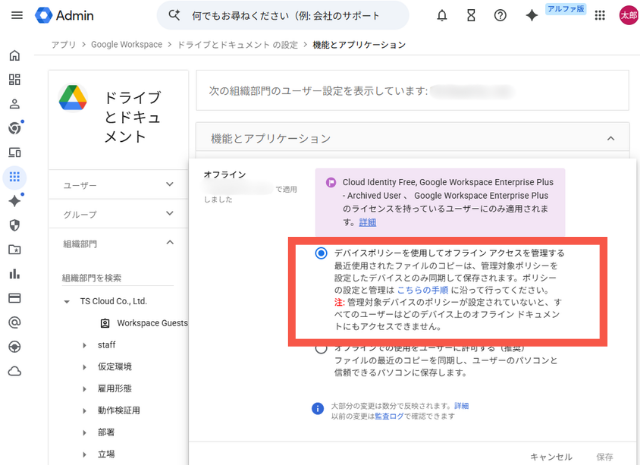Open the Apps icon in the sidebar
The width and height of the screenshot is (640, 465).
pos(15,177)
